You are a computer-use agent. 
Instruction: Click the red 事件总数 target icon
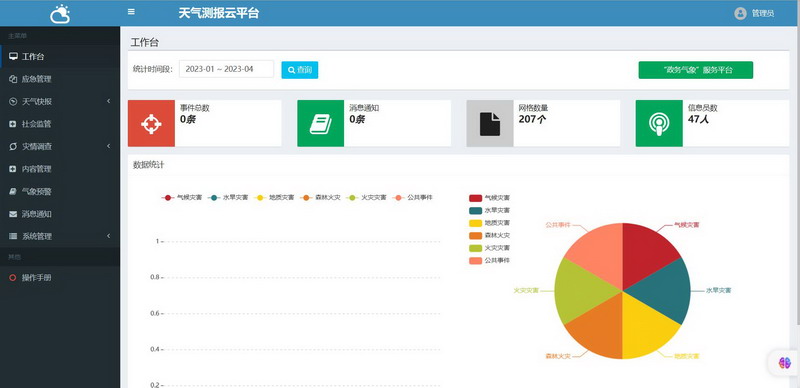click(x=151, y=124)
